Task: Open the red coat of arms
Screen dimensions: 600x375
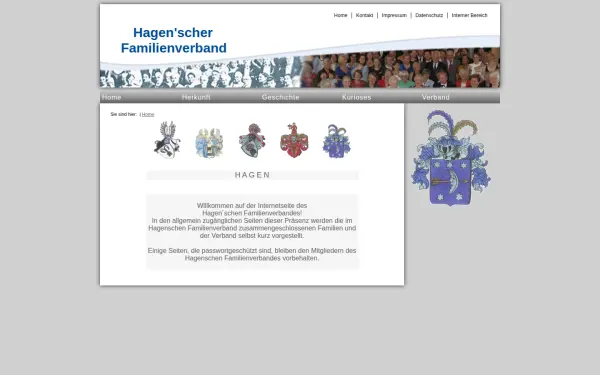Action: point(294,140)
